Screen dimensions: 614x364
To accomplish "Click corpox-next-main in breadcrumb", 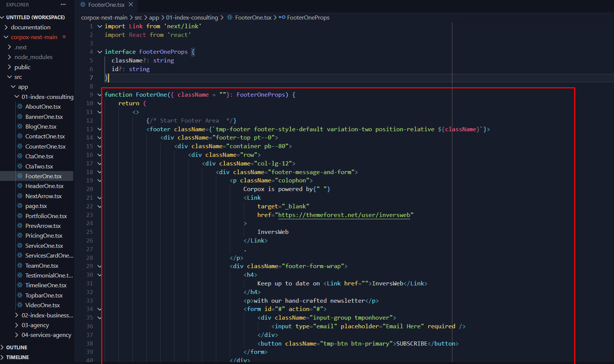I will (x=104, y=18).
